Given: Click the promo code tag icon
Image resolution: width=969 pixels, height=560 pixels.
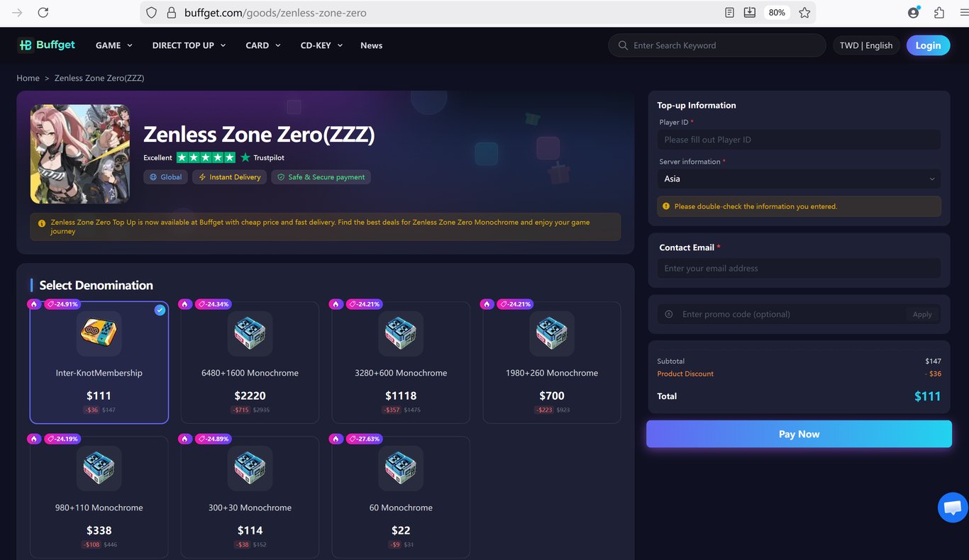Looking at the screenshot, I should (669, 314).
